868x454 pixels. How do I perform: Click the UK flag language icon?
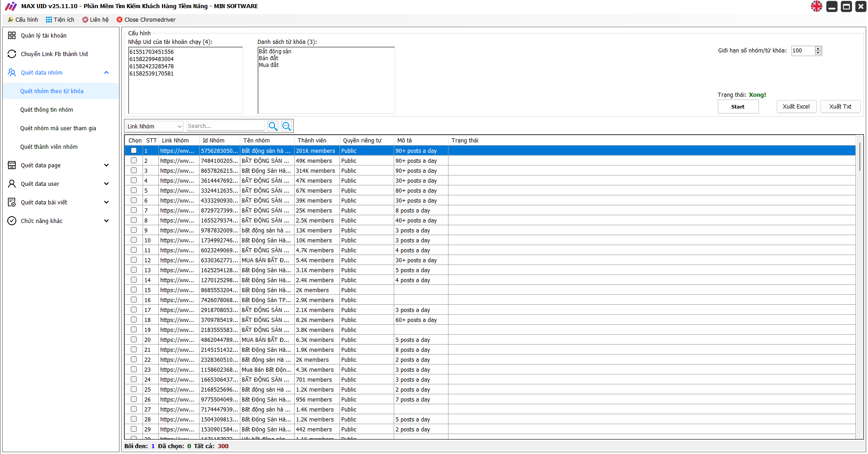[x=816, y=6]
